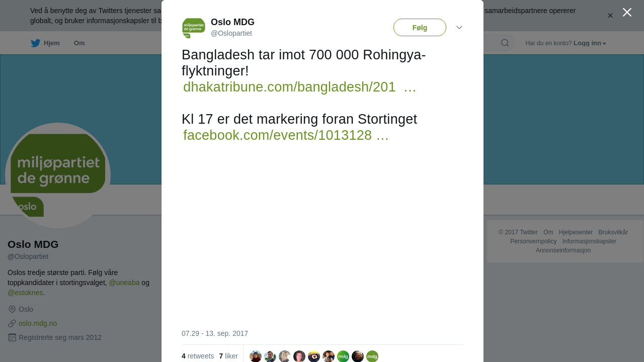Image resolution: width=644 pixels, height=362 pixels.
Task: Click the link icon beside oslo.mdg.no
Action: click(12, 323)
